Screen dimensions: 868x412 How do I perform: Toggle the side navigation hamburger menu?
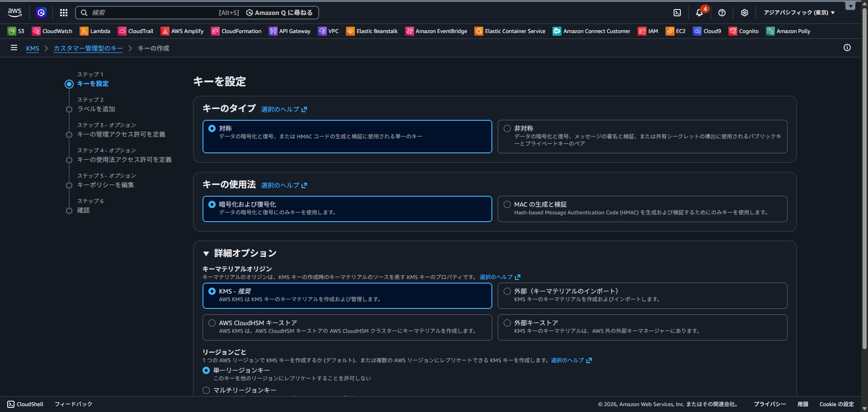[x=14, y=47]
